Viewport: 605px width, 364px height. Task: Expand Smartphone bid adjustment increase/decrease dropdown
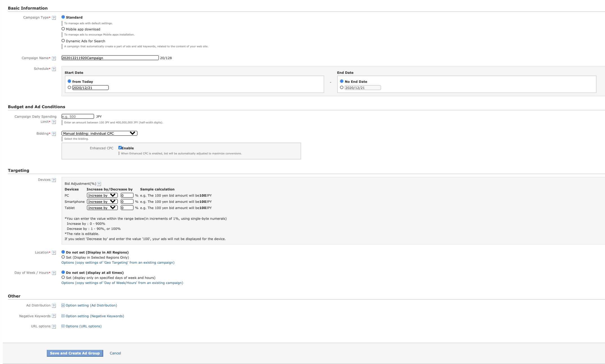pyautogui.click(x=102, y=202)
